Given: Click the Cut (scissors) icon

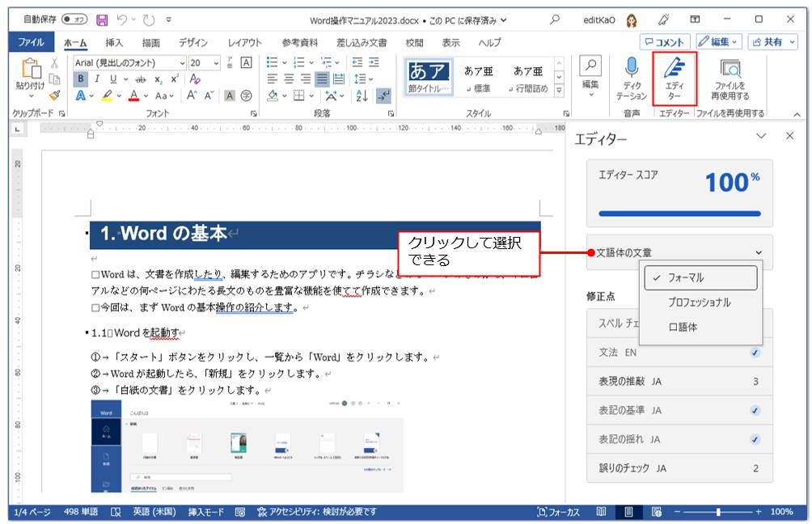Looking at the screenshot, I should click(x=54, y=63).
